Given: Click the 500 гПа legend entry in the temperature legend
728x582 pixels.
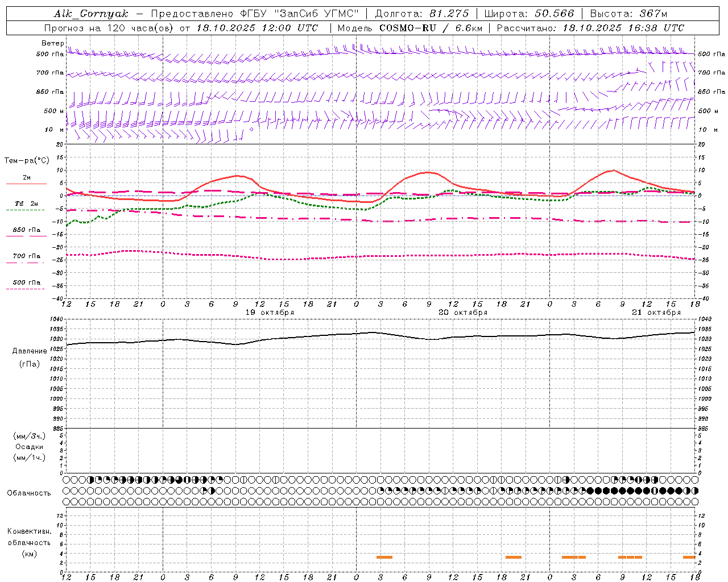Looking at the screenshot, I should 26,282.
